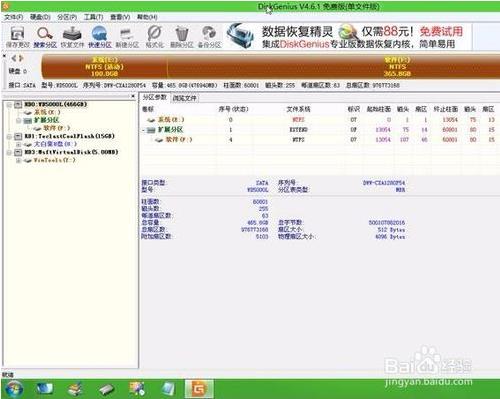Select 软件 row in the partition table
Viewport: 500px width, 399px height.
(319, 140)
